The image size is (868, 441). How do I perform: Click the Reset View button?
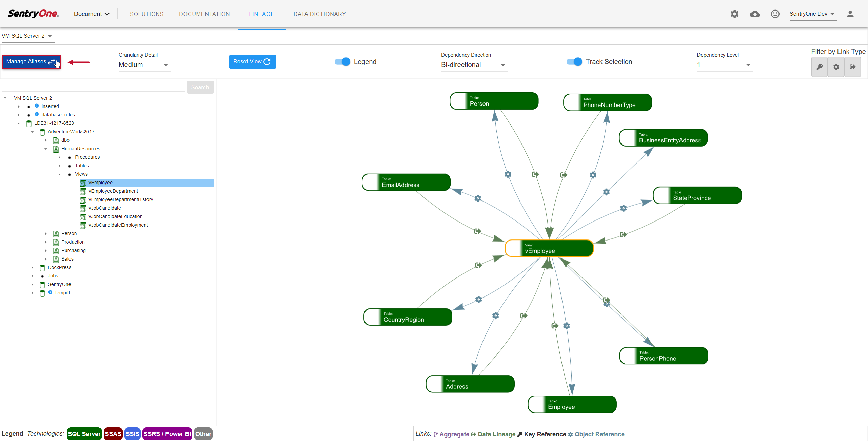click(x=252, y=62)
